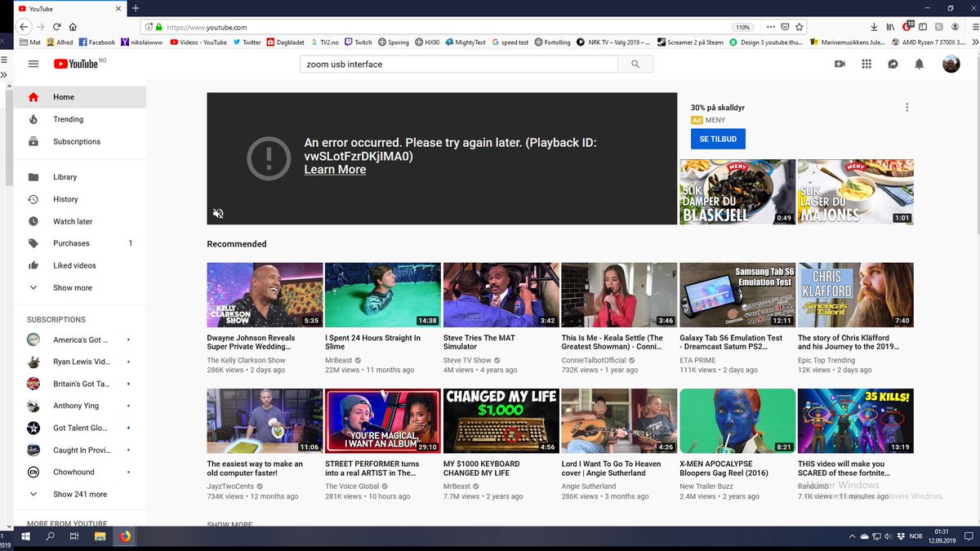Expand Show more in the sidebar
Viewport: 980px width, 551px height.
click(80, 288)
